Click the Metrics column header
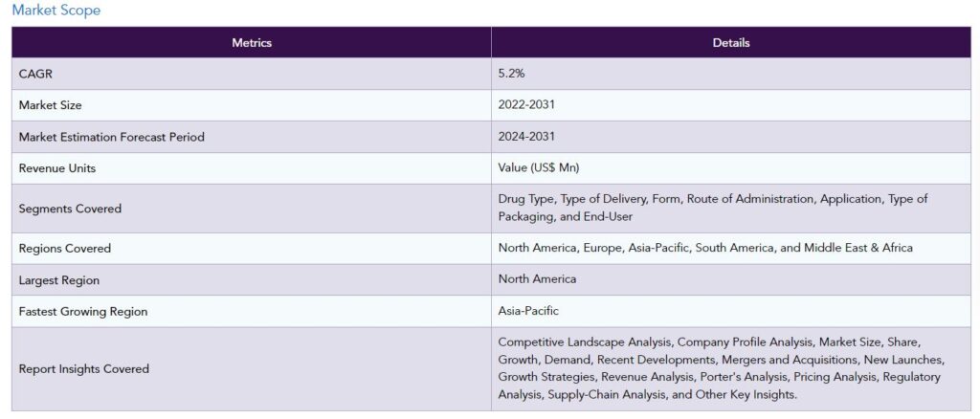This screenshot has width=980, height=419. [252, 43]
